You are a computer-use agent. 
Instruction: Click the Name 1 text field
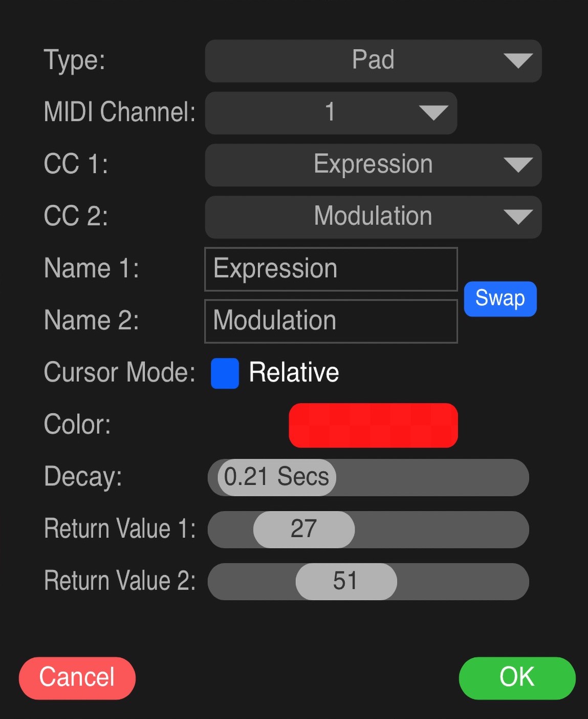[331, 269]
